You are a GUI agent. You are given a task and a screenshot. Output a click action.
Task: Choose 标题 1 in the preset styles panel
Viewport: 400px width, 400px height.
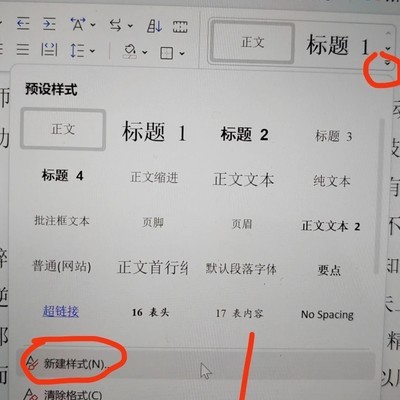click(x=154, y=132)
